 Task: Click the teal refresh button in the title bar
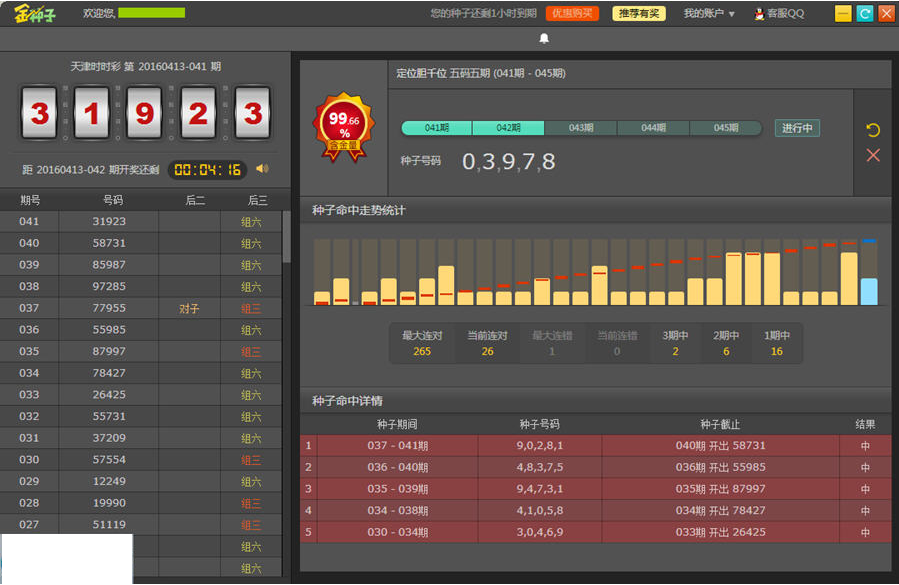point(865,14)
